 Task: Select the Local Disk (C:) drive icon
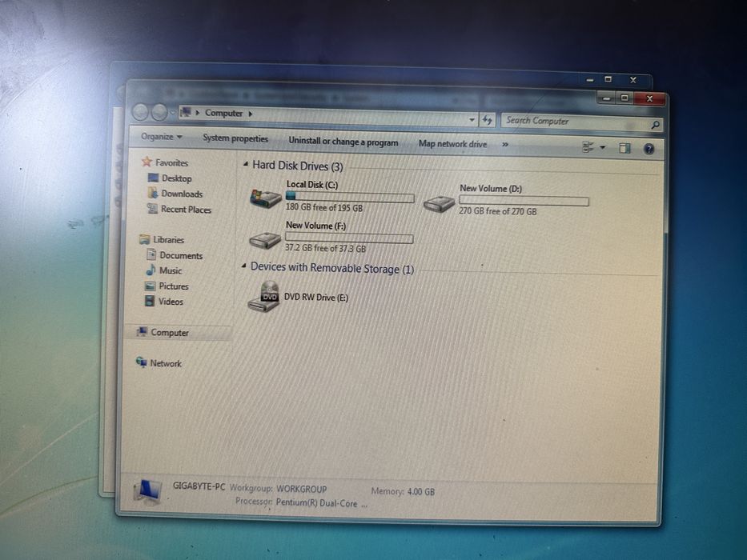pyautogui.click(x=265, y=198)
